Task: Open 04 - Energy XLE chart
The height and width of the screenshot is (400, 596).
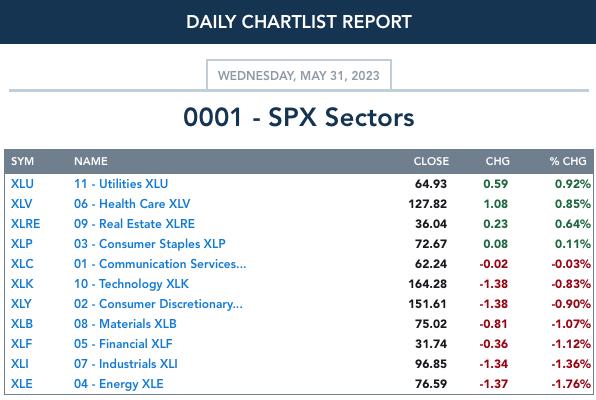Action: coord(119,384)
